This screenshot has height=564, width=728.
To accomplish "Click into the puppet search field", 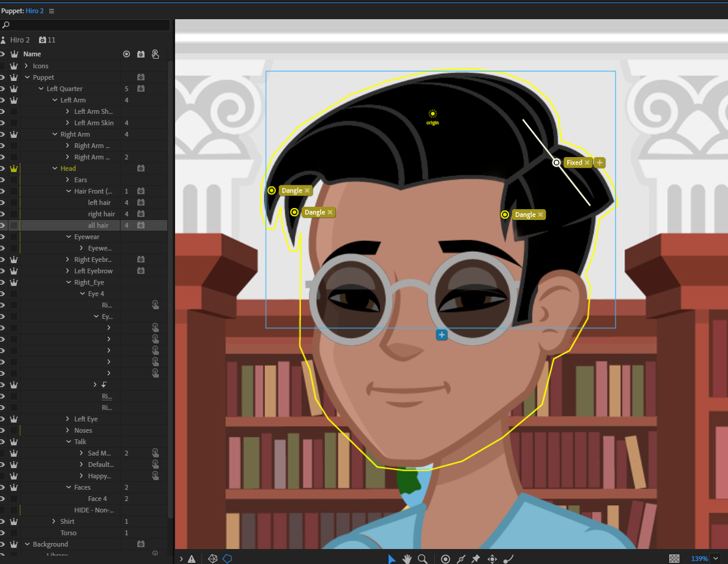I will click(84, 25).
